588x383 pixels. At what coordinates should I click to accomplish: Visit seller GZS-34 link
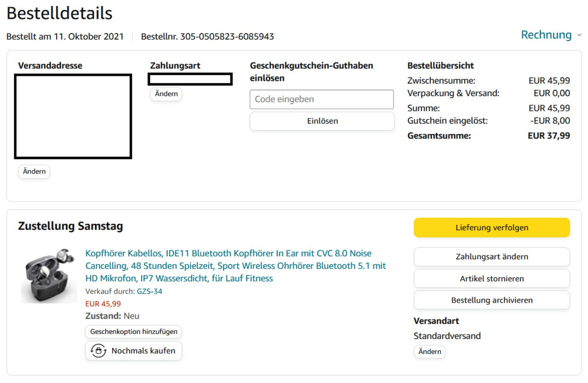pos(149,292)
